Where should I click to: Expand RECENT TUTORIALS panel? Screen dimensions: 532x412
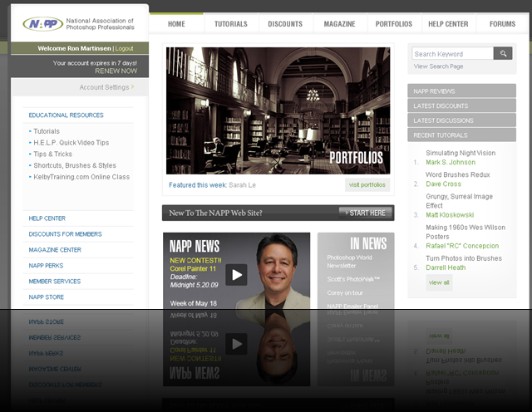coord(462,135)
